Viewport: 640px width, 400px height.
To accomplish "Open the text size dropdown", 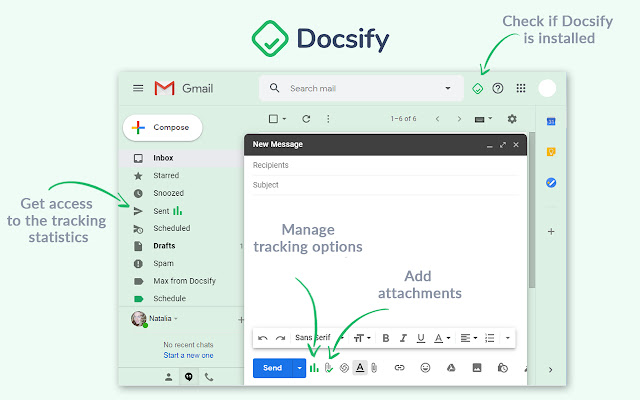I will click(362, 338).
